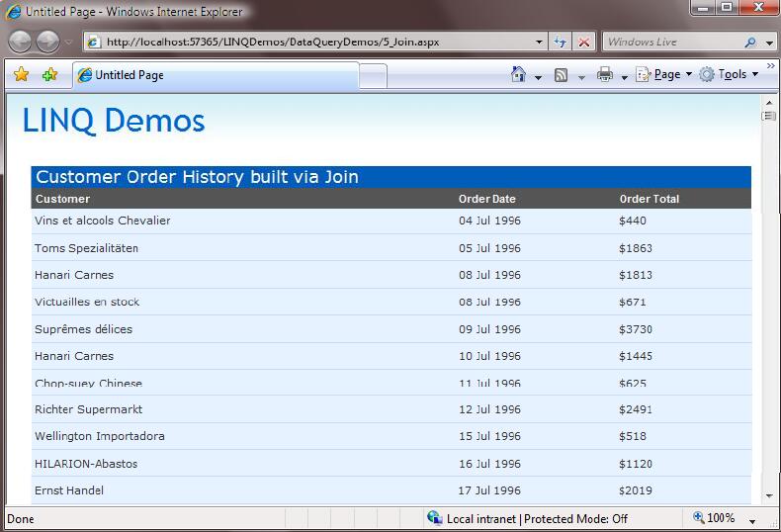Click the search magnifier icon

[x=750, y=43]
